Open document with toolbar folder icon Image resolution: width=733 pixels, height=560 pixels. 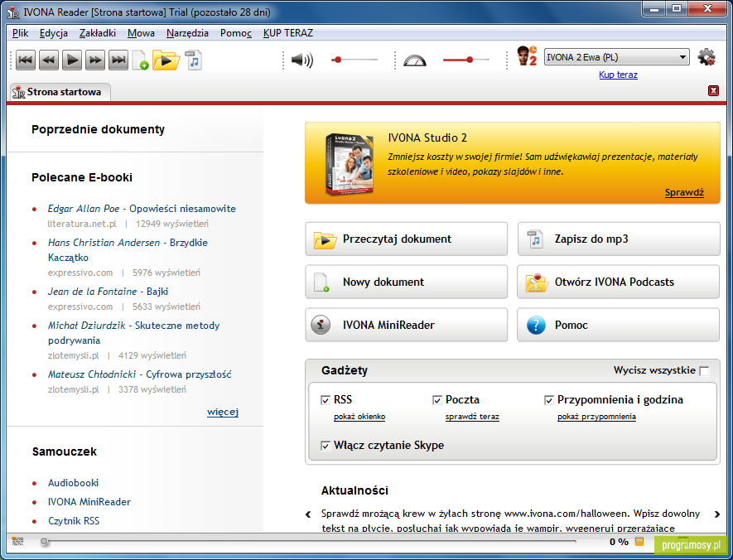(166, 60)
